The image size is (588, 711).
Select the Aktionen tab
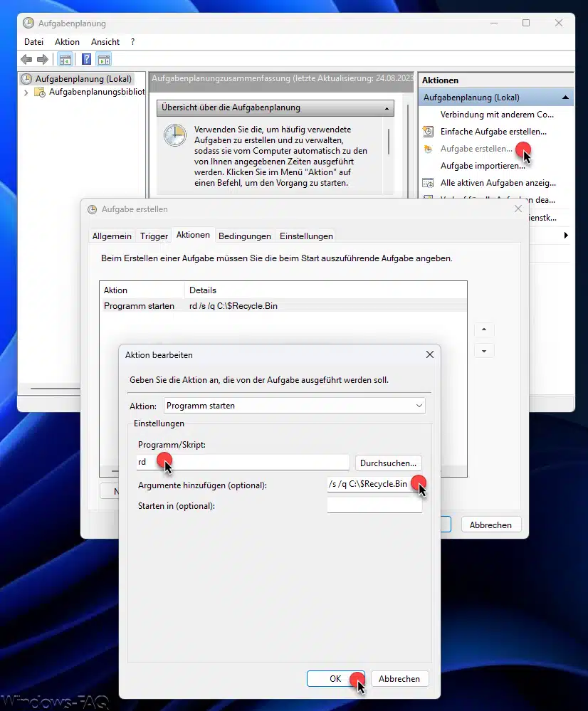[193, 235]
